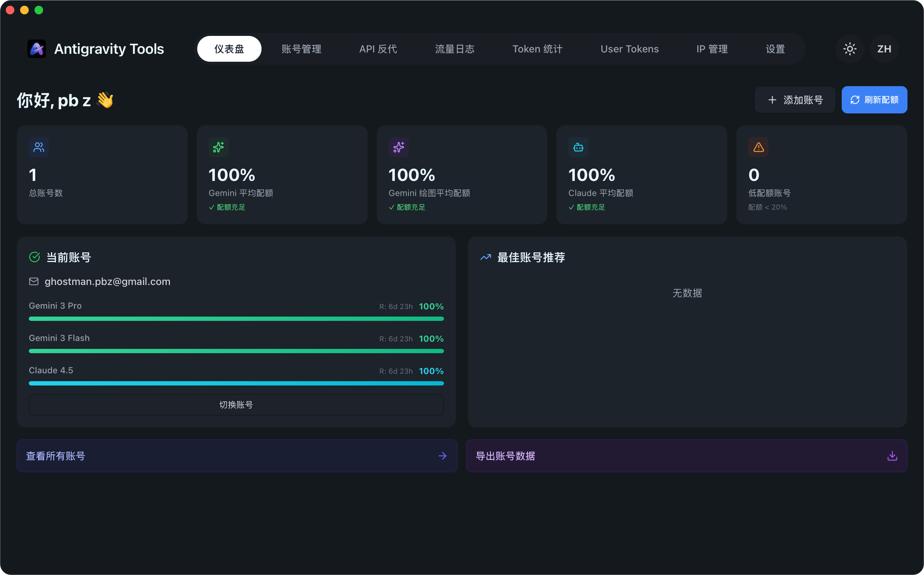924x575 pixels.
Task: Click the 切换账号 button
Action: click(236, 405)
